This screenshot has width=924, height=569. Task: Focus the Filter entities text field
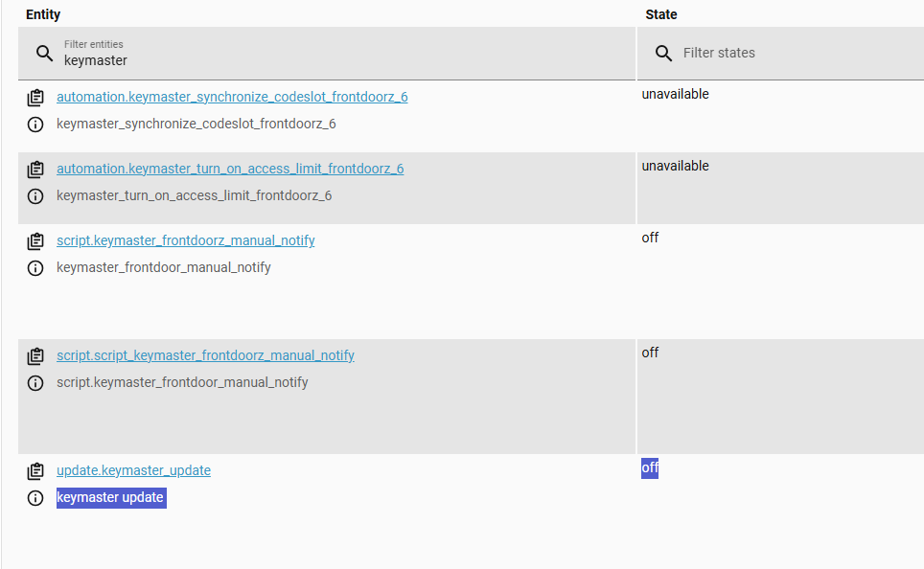(335, 59)
